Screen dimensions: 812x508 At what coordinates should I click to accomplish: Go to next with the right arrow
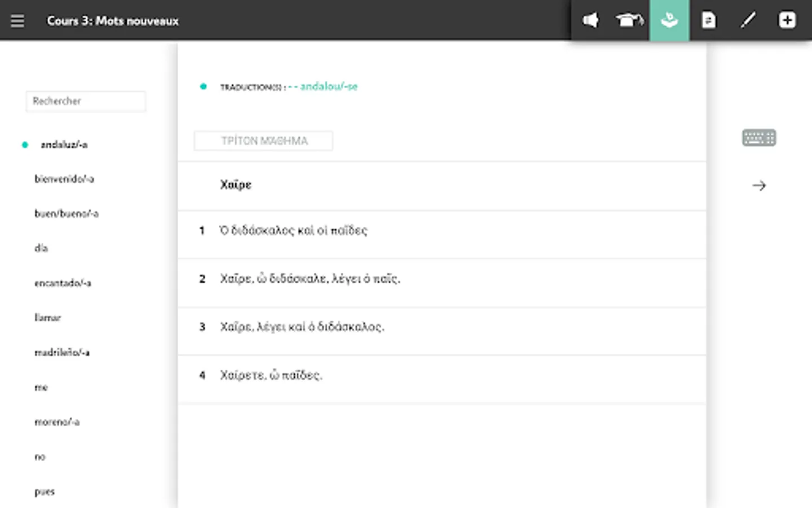759,185
